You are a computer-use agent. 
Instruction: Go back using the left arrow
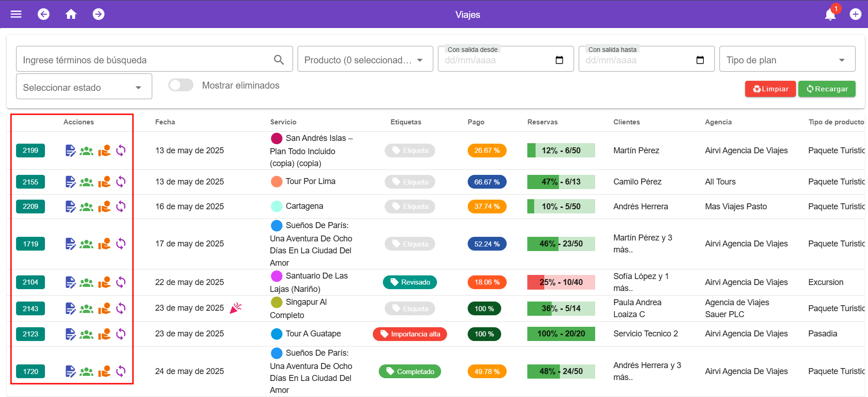[x=44, y=14]
